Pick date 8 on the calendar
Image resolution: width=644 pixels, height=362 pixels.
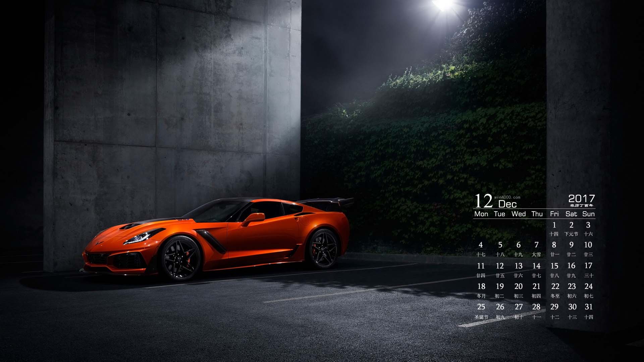[x=554, y=245]
